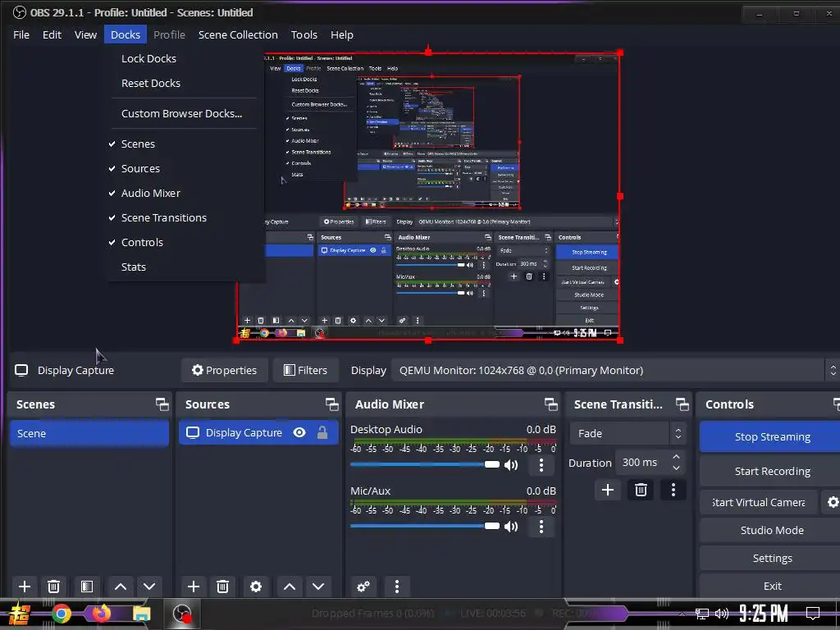Screen dimensions: 840x630
Task: Open Audio Mixer bottom three-dot menu
Action: pyautogui.click(x=397, y=586)
